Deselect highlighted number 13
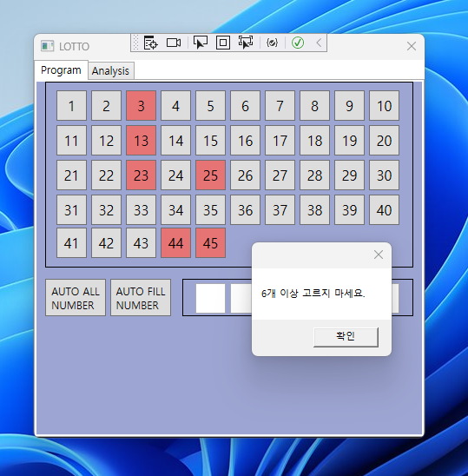Viewport: 468px width, 476px height. tap(142, 140)
